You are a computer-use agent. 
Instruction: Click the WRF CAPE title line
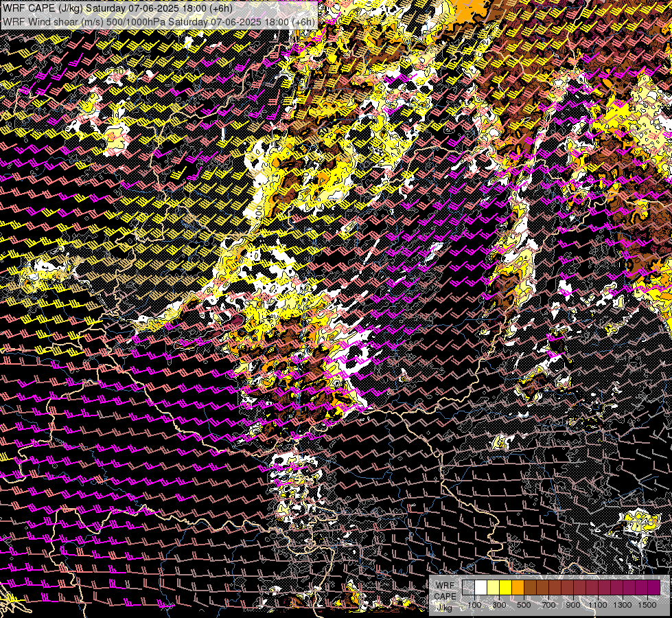[117, 8]
